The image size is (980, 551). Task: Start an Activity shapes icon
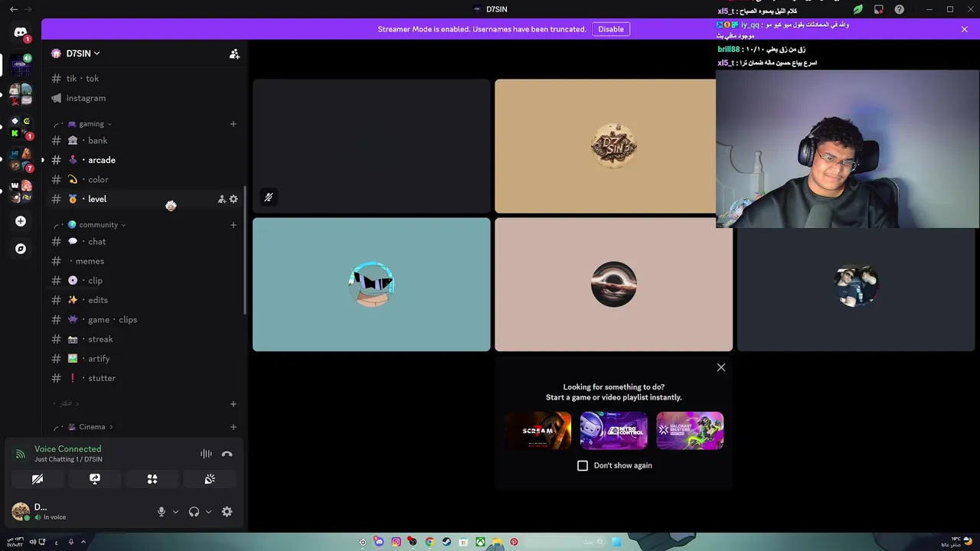[x=152, y=479]
